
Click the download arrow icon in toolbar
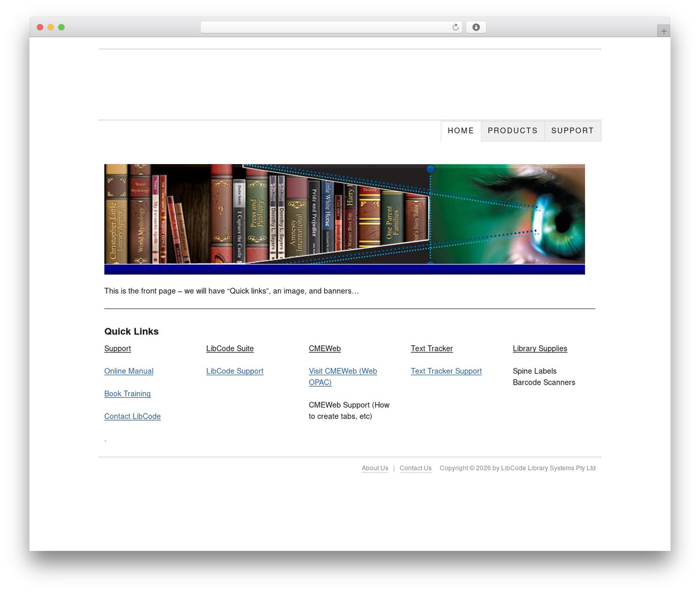point(476,27)
